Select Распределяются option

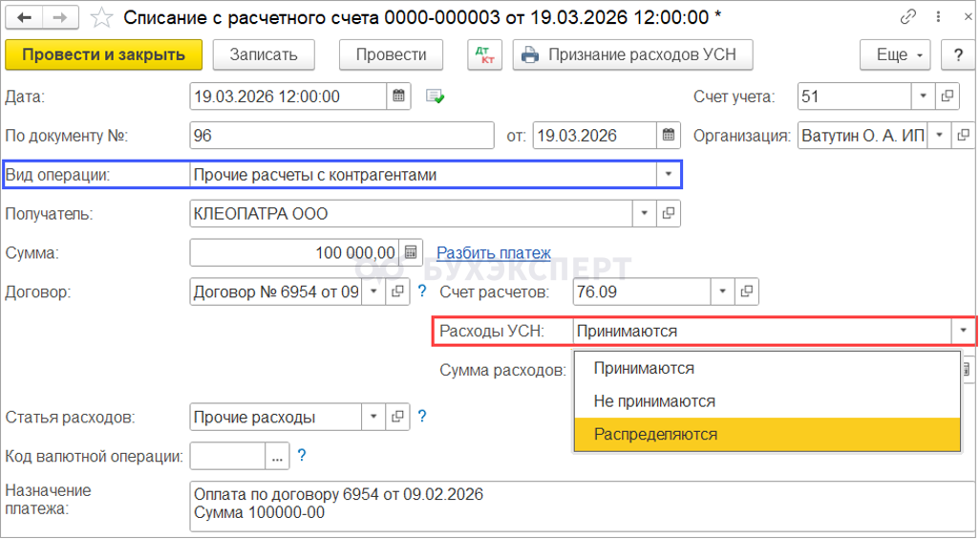point(768,435)
